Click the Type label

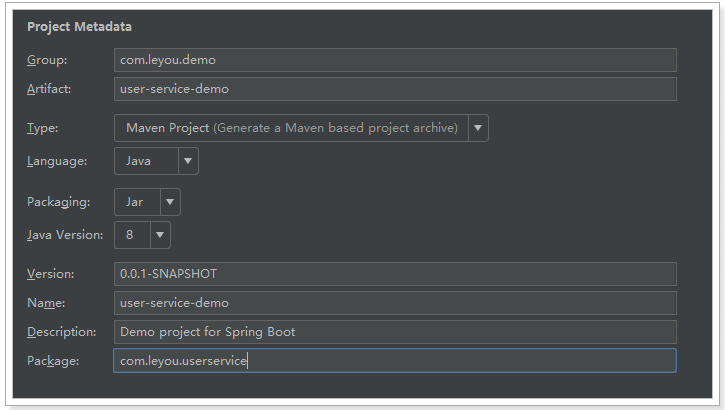tap(43, 128)
